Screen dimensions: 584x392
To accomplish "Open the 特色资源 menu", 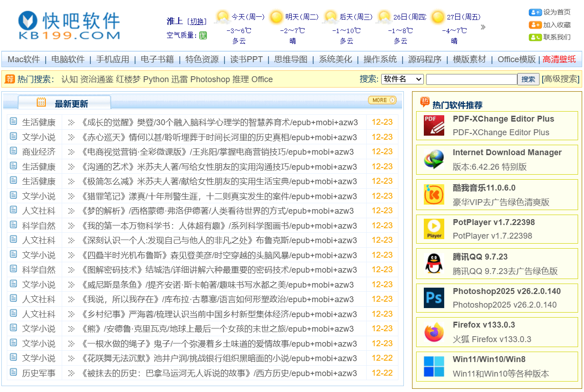I will [202, 59].
